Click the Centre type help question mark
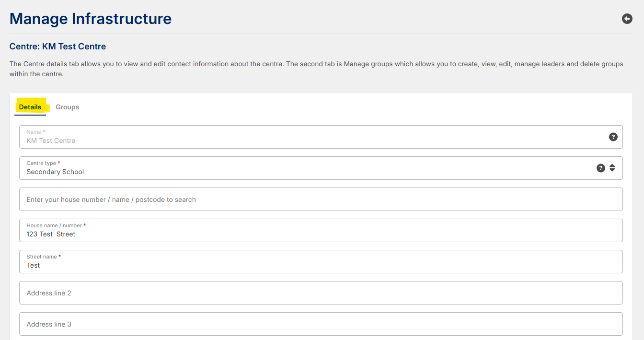Screen dimensions: 644x340 pyautogui.click(x=600, y=168)
